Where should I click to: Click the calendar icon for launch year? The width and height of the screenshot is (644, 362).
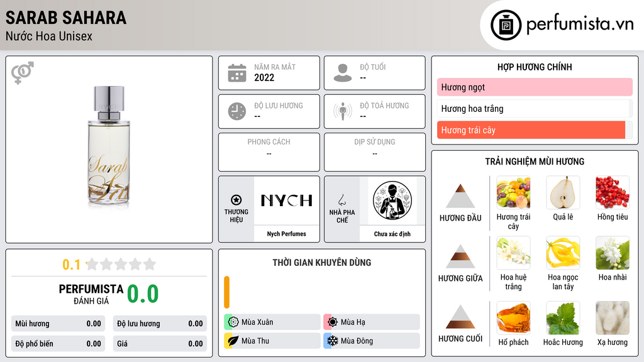click(237, 73)
